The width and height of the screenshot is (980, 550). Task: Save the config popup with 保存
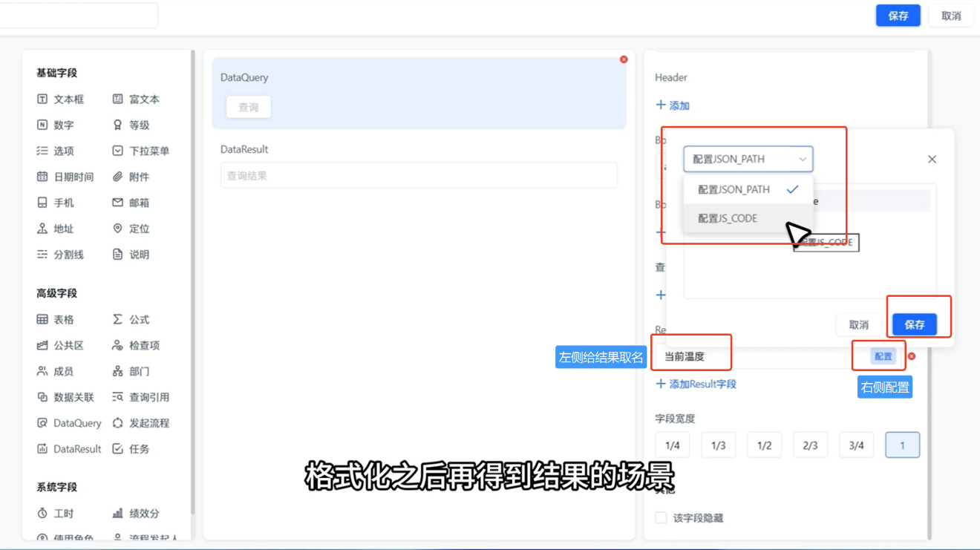[915, 324]
